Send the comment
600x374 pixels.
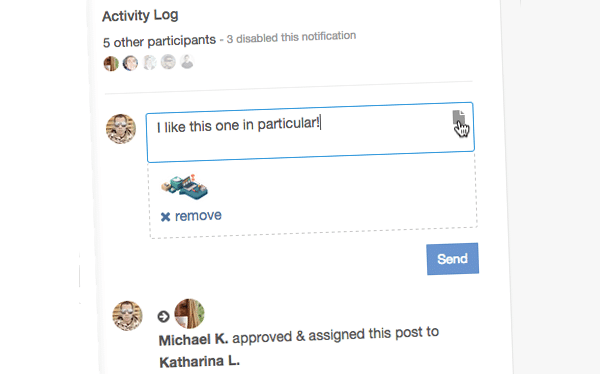click(452, 259)
